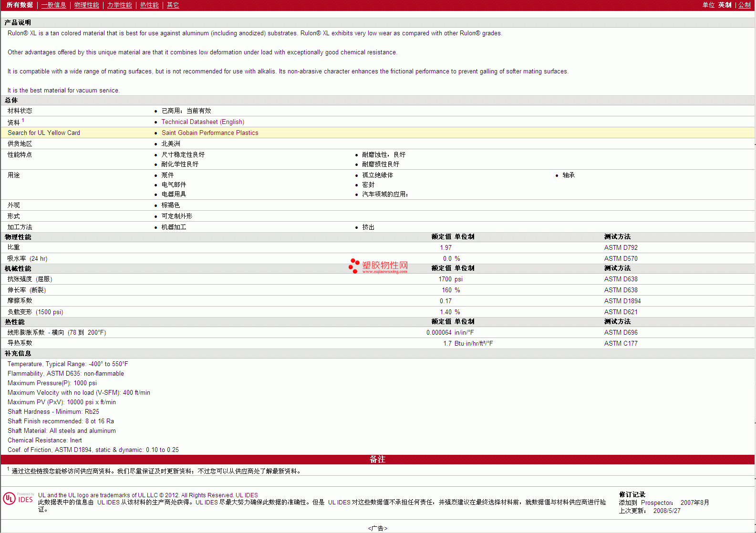Screen dimensions: 756x533
Task: Switch to the 物理性能 tab
Action: click(x=86, y=5)
